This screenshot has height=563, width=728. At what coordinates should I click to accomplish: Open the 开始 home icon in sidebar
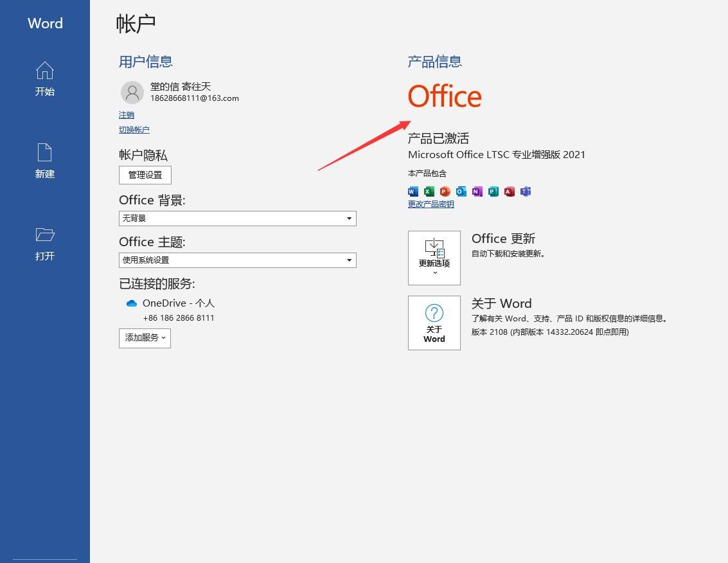[x=44, y=71]
